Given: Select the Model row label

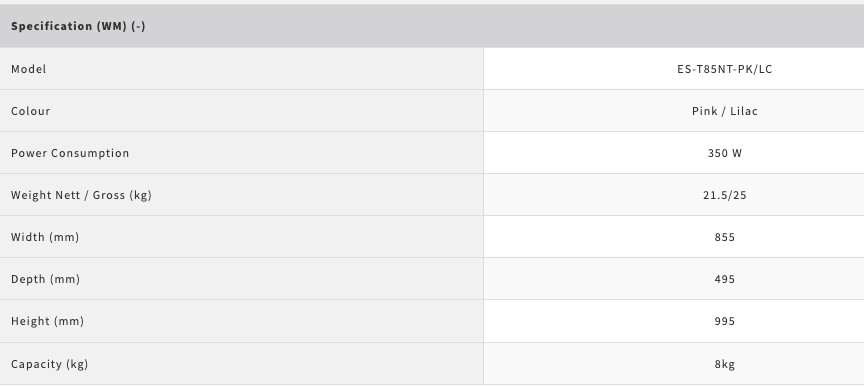Looking at the screenshot, I should (x=29, y=69).
